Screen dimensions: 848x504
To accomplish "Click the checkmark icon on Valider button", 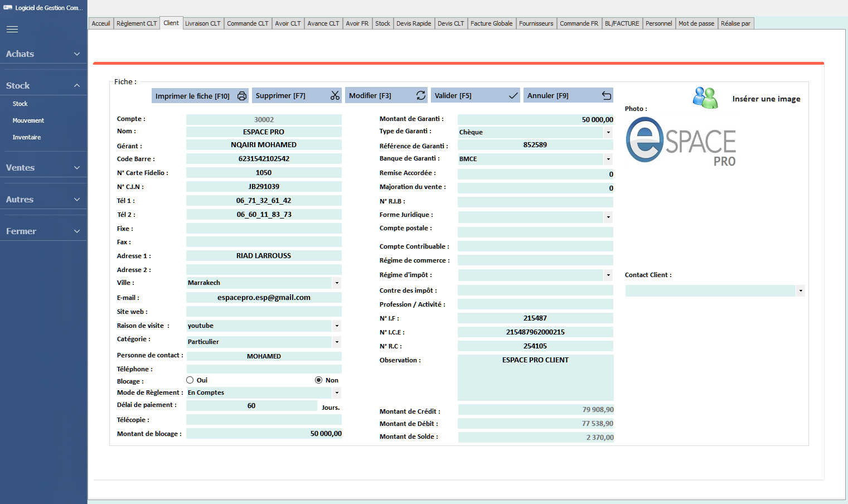I will click(x=513, y=96).
